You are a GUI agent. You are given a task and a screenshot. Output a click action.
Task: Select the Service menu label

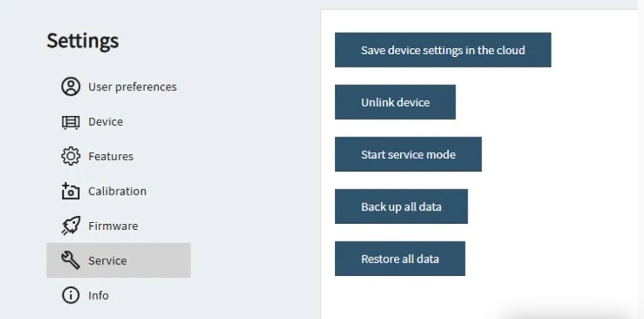(108, 261)
